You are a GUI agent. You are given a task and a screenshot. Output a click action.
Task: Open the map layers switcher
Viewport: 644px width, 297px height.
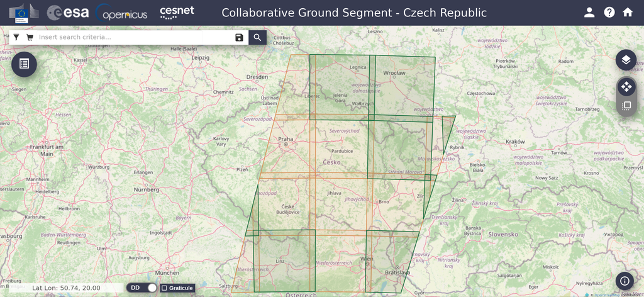tap(626, 60)
